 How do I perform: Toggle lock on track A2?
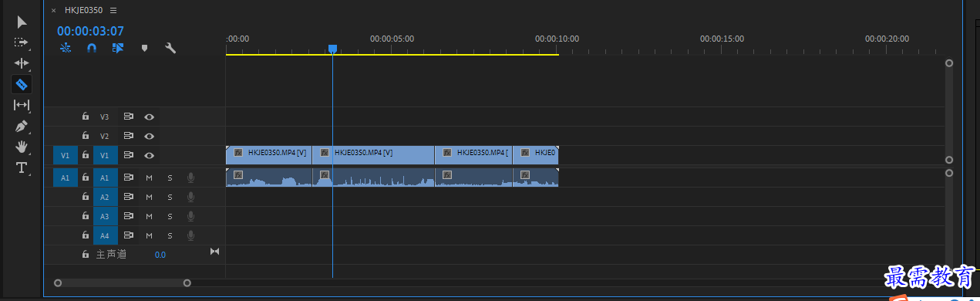[x=86, y=197]
